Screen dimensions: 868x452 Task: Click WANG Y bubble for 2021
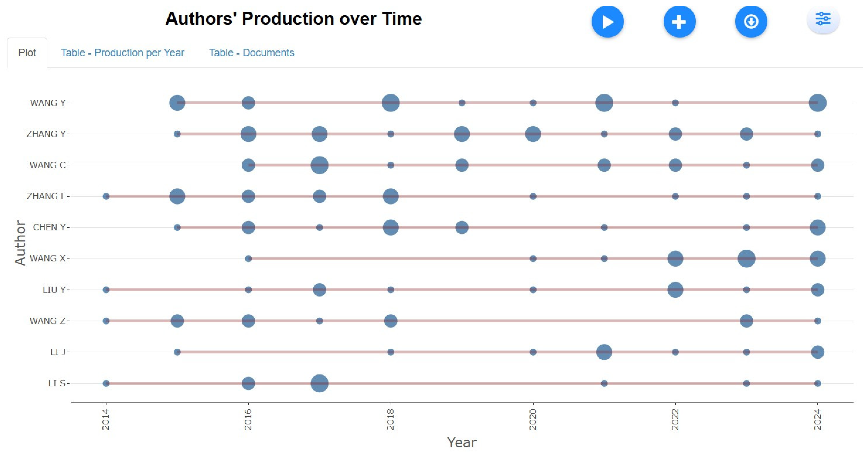coord(604,102)
